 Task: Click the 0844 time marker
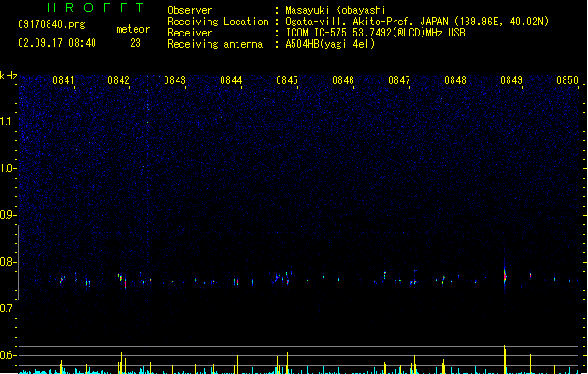click(231, 80)
